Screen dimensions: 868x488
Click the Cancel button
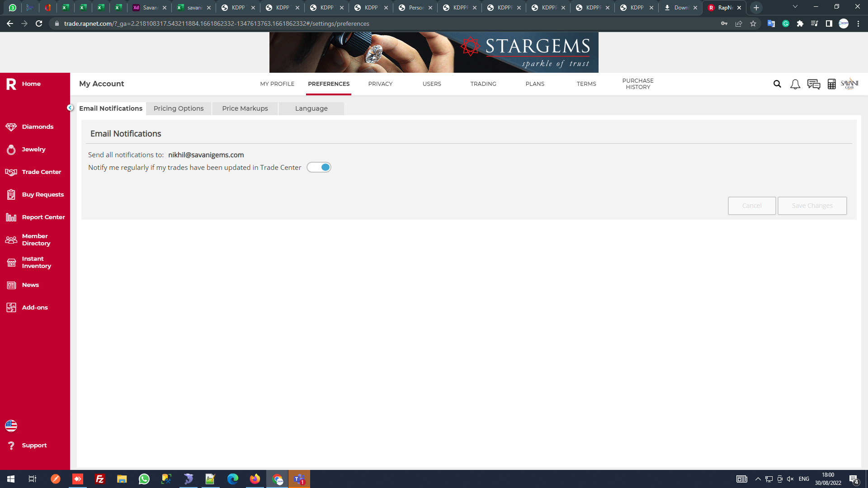[752, 206]
